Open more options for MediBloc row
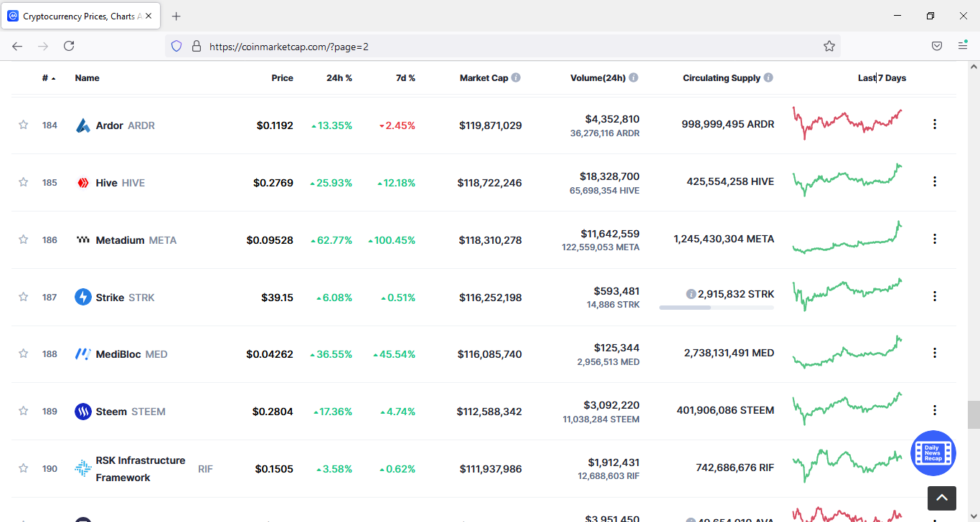Screen dimensions: 980x522 (x=934, y=353)
